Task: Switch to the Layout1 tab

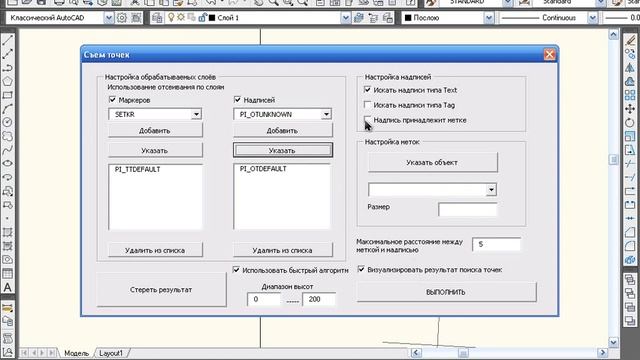Action: point(111,353)
